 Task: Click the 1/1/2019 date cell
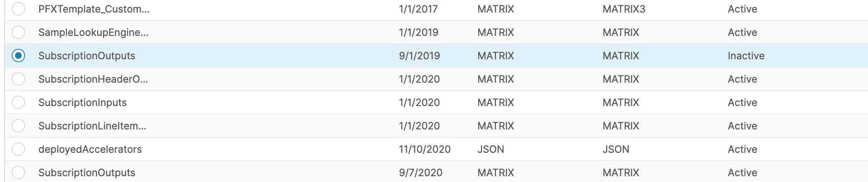pyautogui.click(x=418, y=33)
